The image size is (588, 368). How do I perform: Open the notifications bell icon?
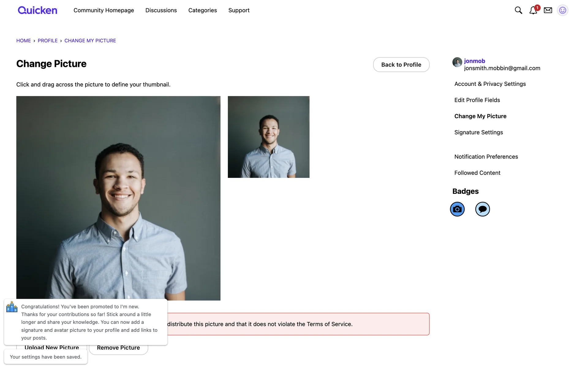(533, 10)
